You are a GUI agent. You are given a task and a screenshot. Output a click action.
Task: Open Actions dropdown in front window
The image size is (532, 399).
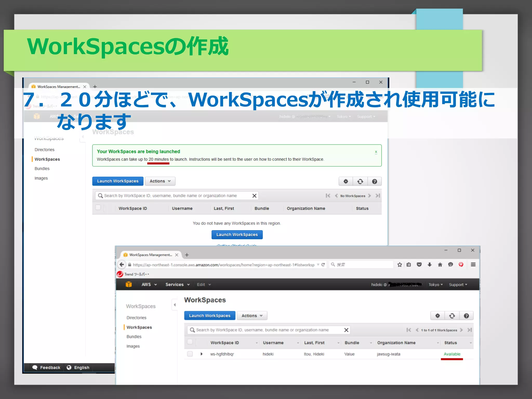[x=252, y=316]
